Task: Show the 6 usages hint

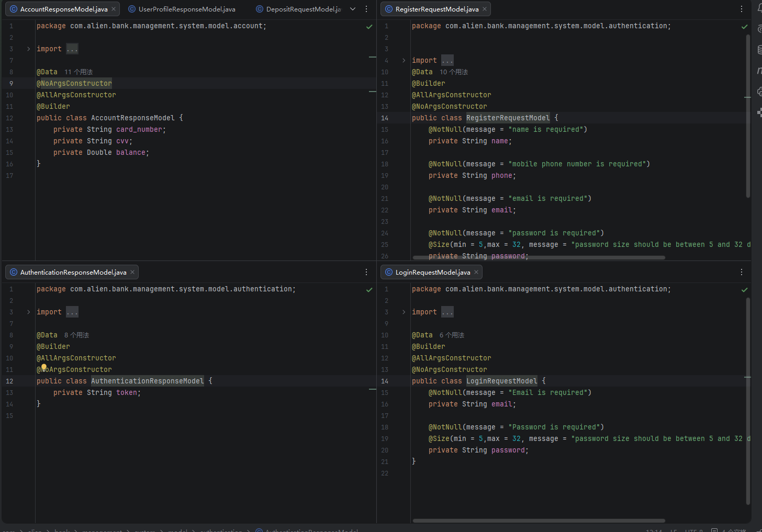Action: point(452,335)
